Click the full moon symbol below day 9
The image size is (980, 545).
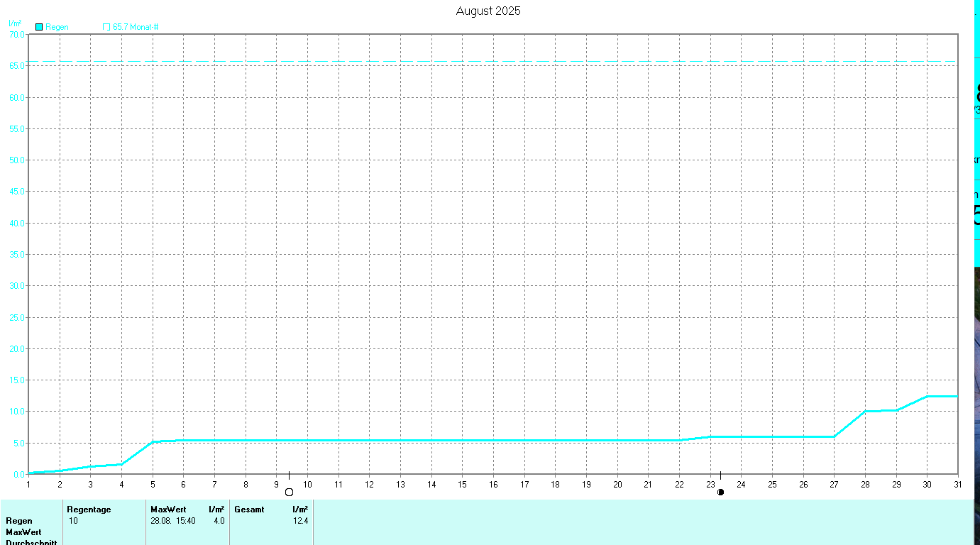[x=289, y=492]
